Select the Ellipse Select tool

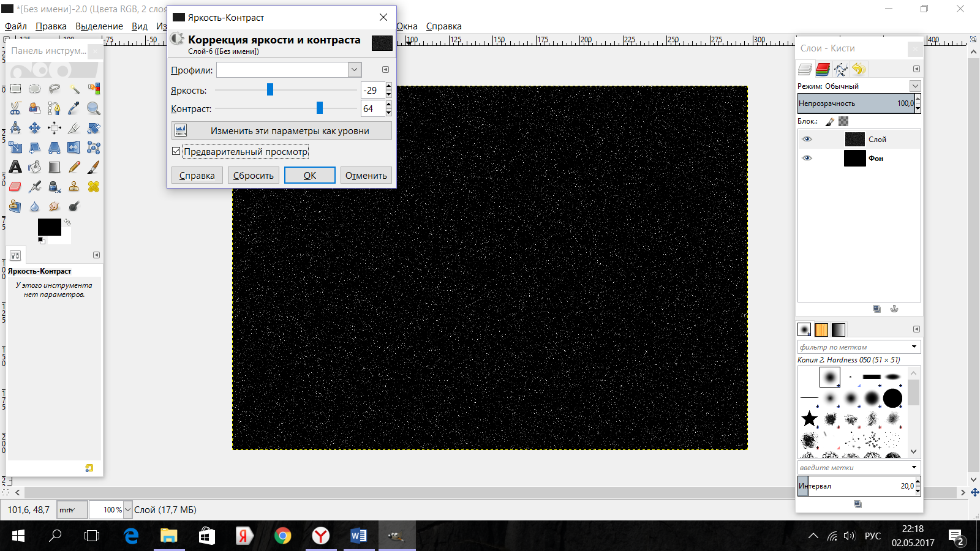pyautogui.click(x=35, y=89)
